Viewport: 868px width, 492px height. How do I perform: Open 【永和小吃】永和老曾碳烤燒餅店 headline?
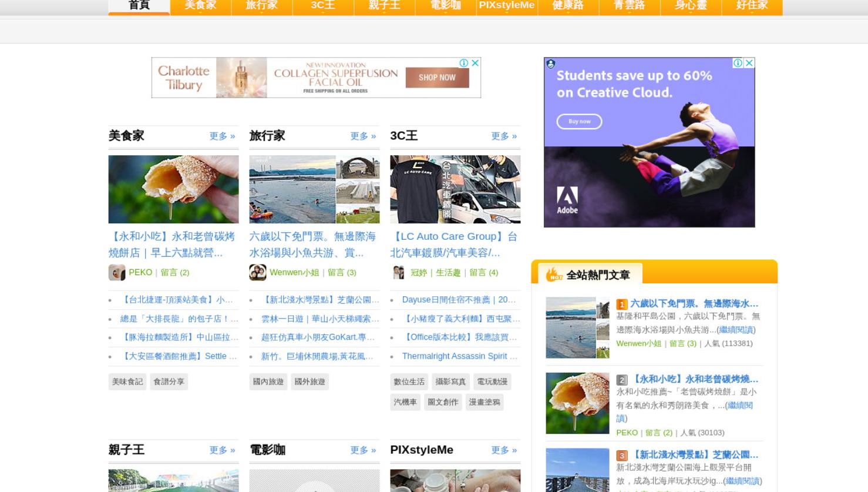pyautogui.click(x=171, y=245)
